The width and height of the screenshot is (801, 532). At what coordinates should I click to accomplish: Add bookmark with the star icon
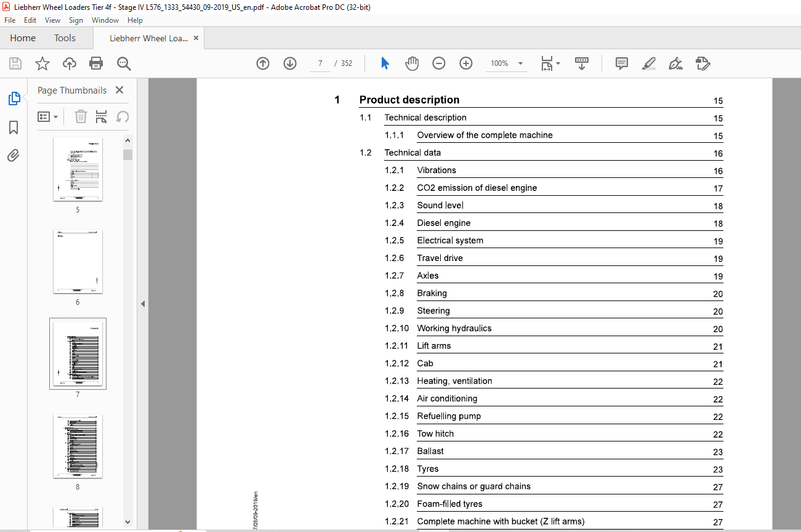42,63
